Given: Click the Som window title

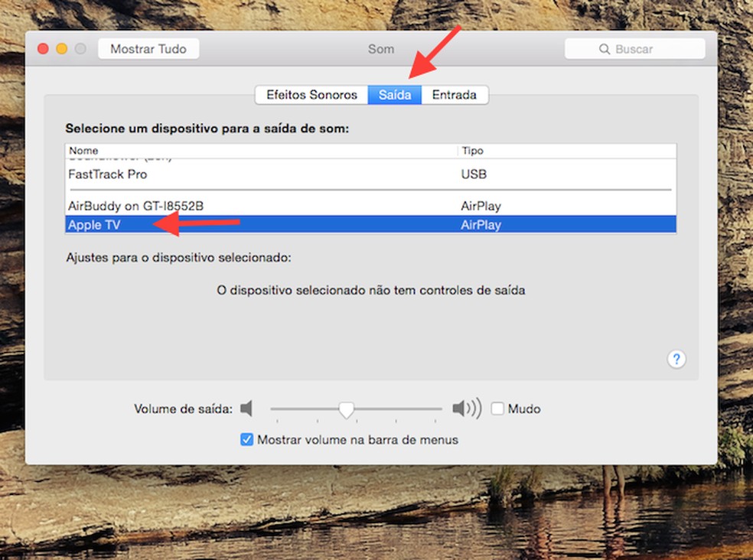Looking at the screenshot, I should tap(381, 48).
